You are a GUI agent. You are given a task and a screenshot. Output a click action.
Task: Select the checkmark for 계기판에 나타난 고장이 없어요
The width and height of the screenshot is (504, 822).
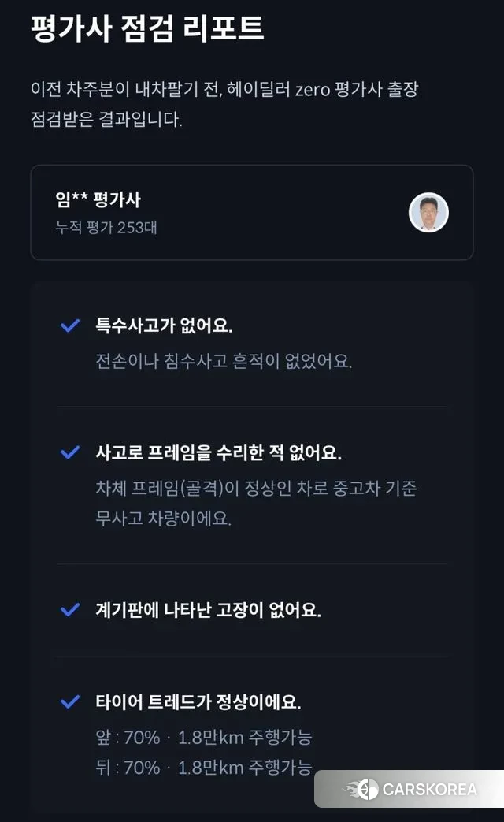click(71, 609)
